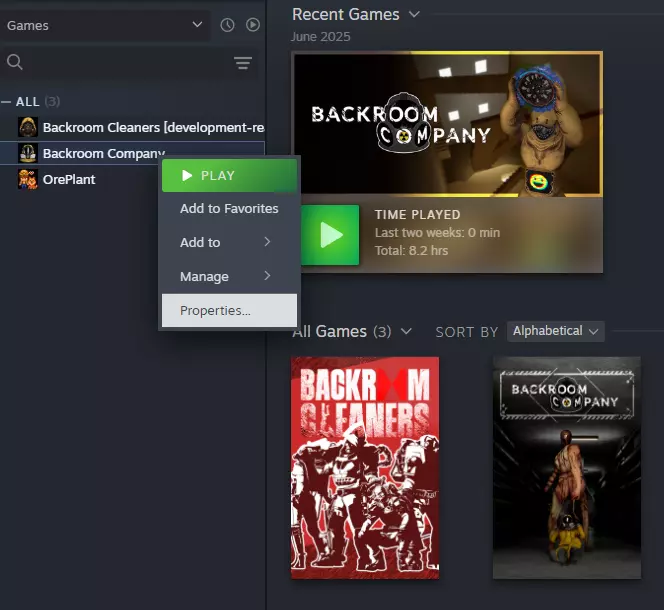The image size is (664, 610).
Task: Select Backroom Company in the game list
Action: pos(133,153)
